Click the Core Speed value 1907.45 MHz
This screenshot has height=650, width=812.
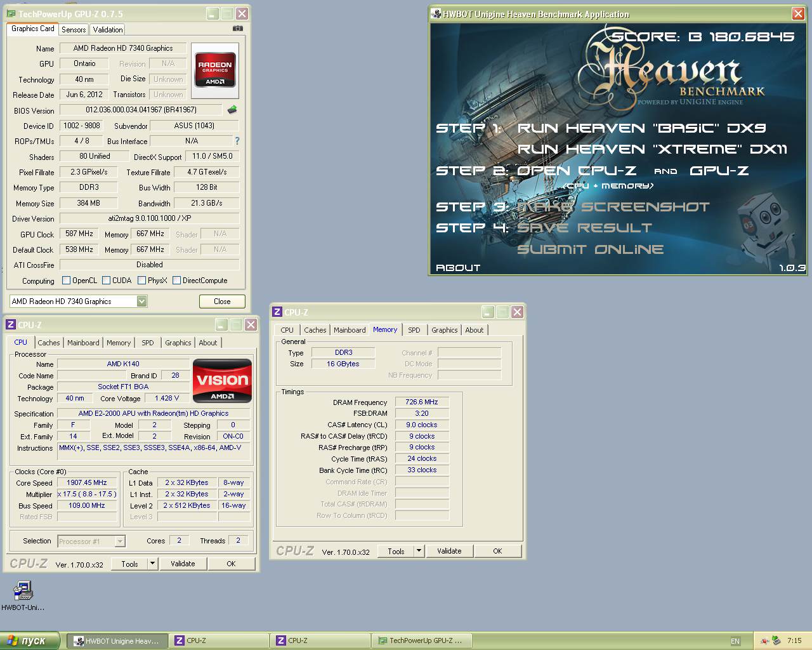[x=87, y=482]
